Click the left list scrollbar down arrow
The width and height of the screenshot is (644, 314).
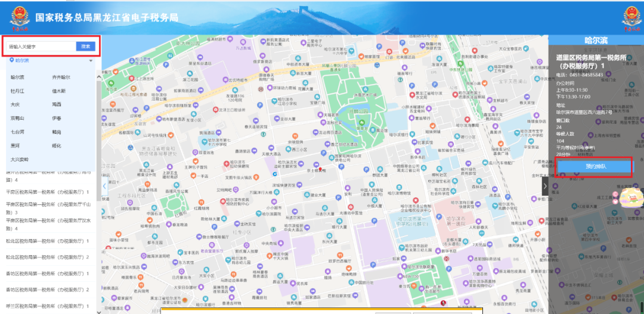point(98,312)
